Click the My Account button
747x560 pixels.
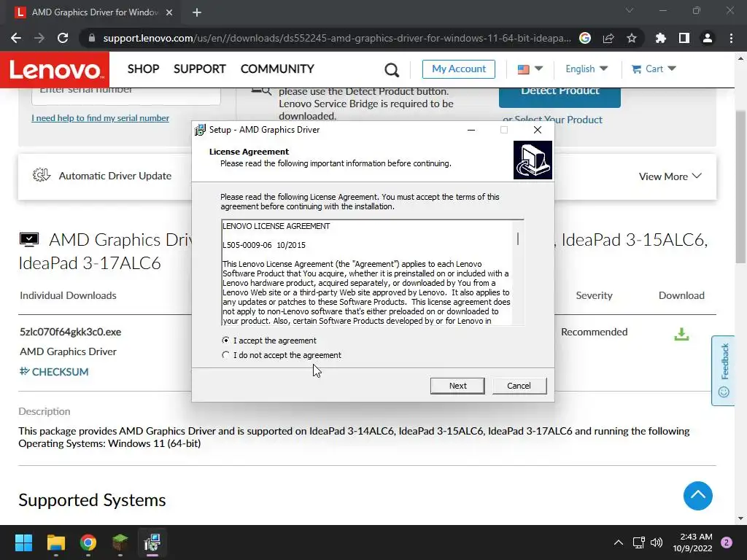458,69
